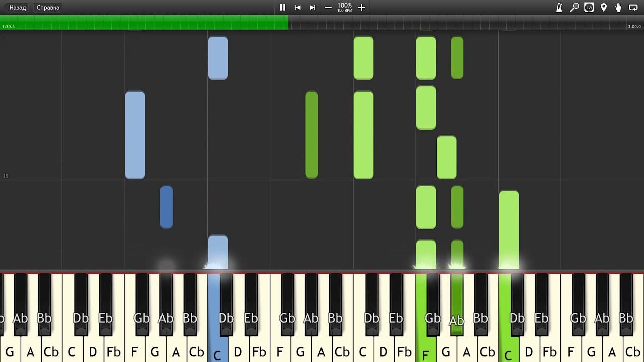Go back with the Назад button

pos(16,7)
